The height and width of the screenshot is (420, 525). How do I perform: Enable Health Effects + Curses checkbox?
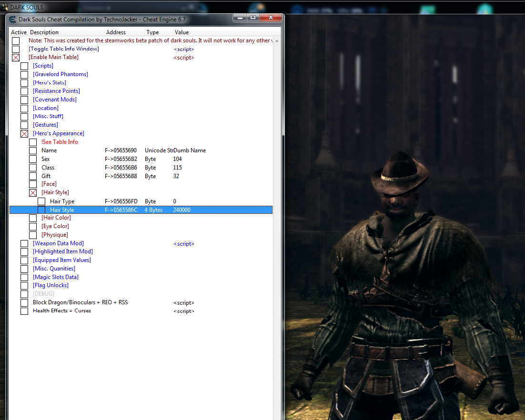tap(24, 311)
